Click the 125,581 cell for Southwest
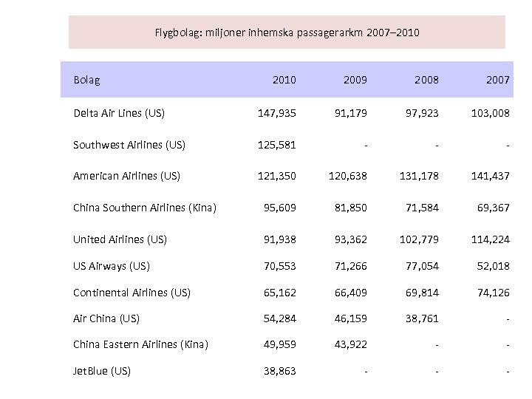Viewport: 532px width, 399px height. pos(276,144)
